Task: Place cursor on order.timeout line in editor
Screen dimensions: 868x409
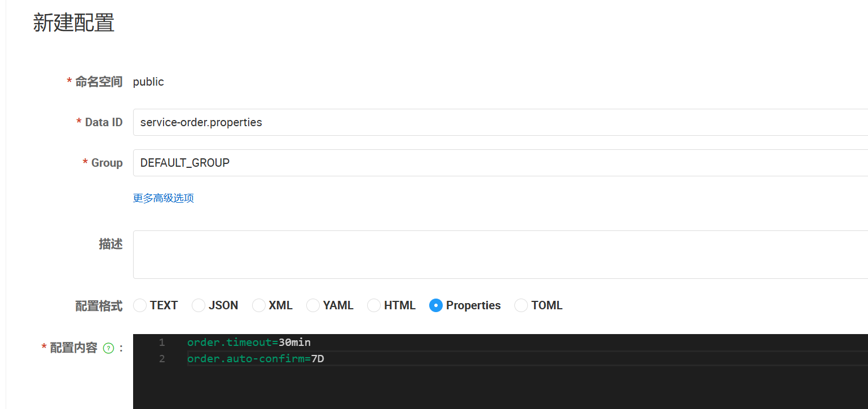Action: (x=249, y=343)
